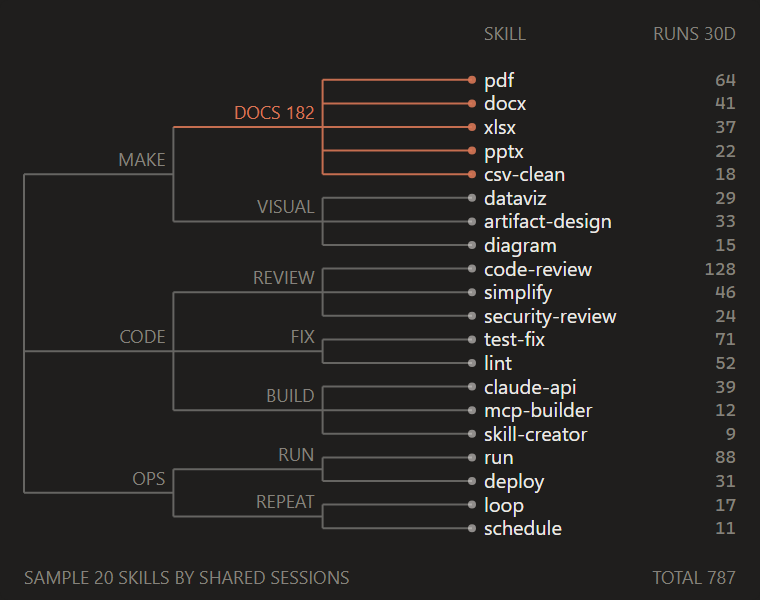
Task: Click the artifact-design skill label
Action: 548,222
